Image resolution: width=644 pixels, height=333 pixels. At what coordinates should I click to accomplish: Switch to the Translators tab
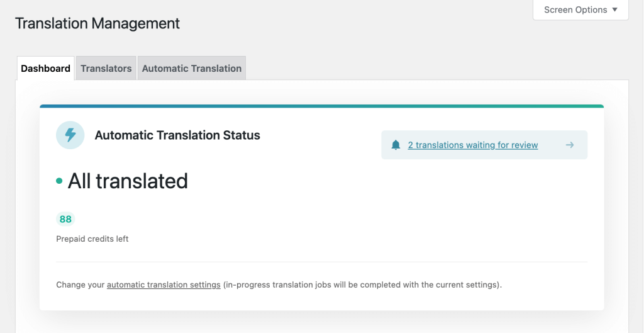(106, 68)
